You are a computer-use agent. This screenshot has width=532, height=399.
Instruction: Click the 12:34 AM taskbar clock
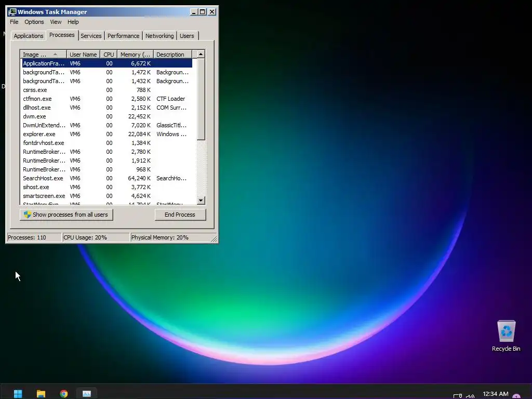[495, 394]
